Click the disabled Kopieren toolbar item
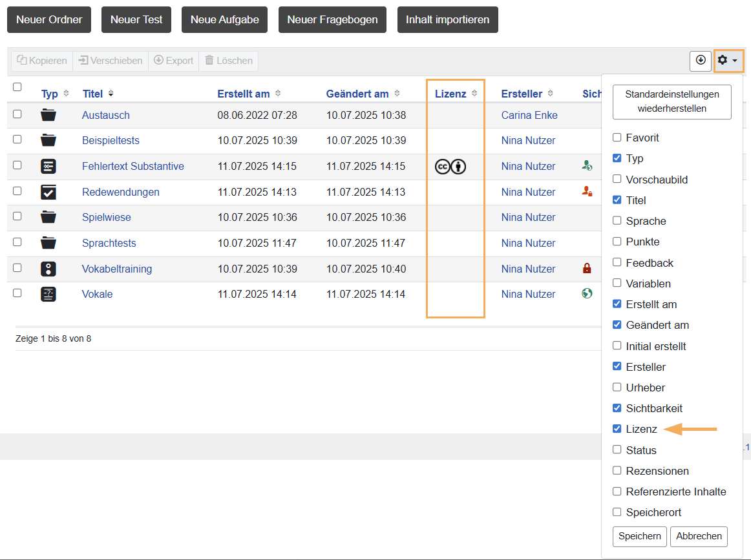The image size is (751, 560). 42,61
